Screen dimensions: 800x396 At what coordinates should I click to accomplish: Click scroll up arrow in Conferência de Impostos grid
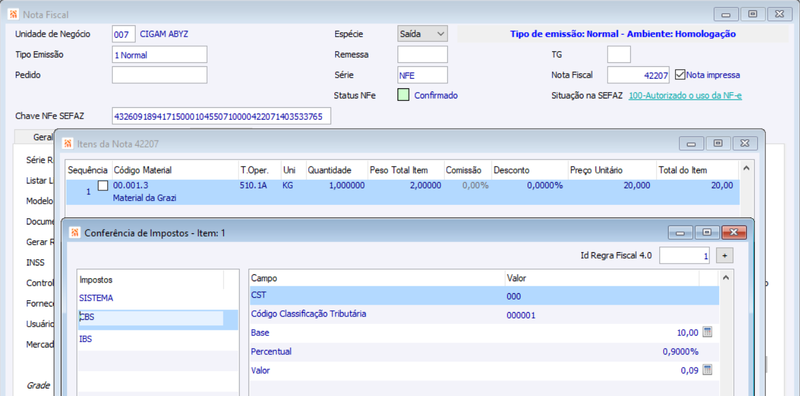point(726,277)
